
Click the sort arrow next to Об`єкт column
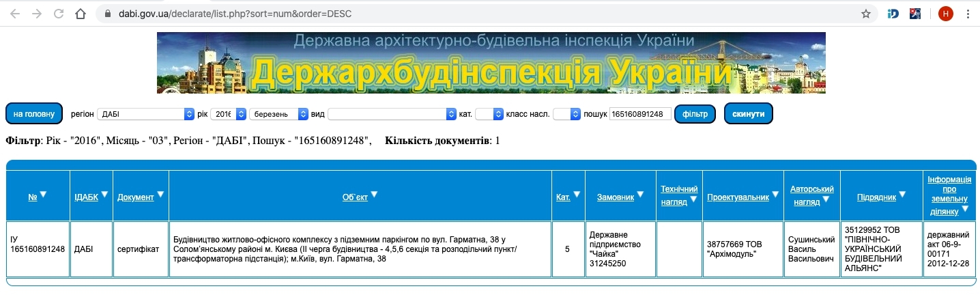point(374,195)
